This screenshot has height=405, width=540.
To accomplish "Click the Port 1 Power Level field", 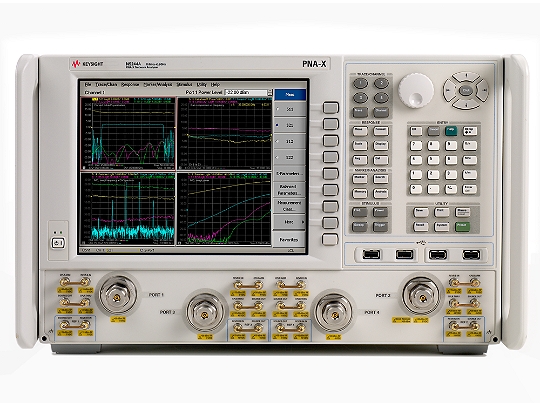I will pos(246,93).
